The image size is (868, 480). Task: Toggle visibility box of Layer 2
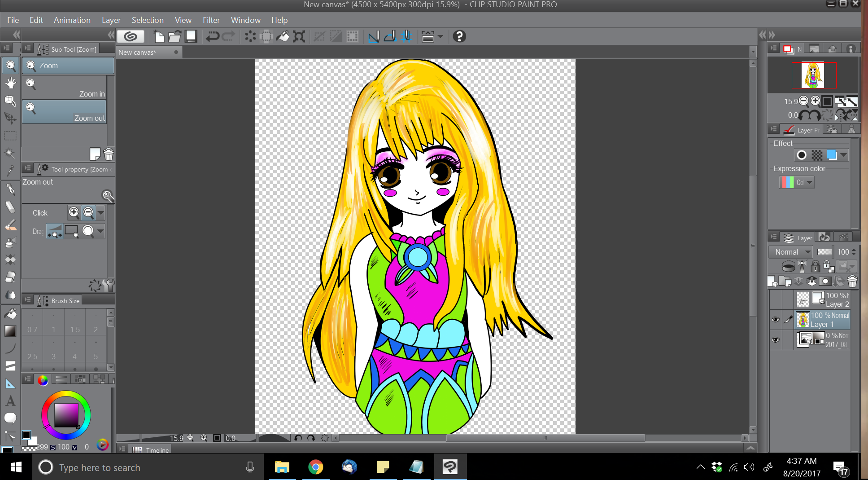click(x=775, y=299)
